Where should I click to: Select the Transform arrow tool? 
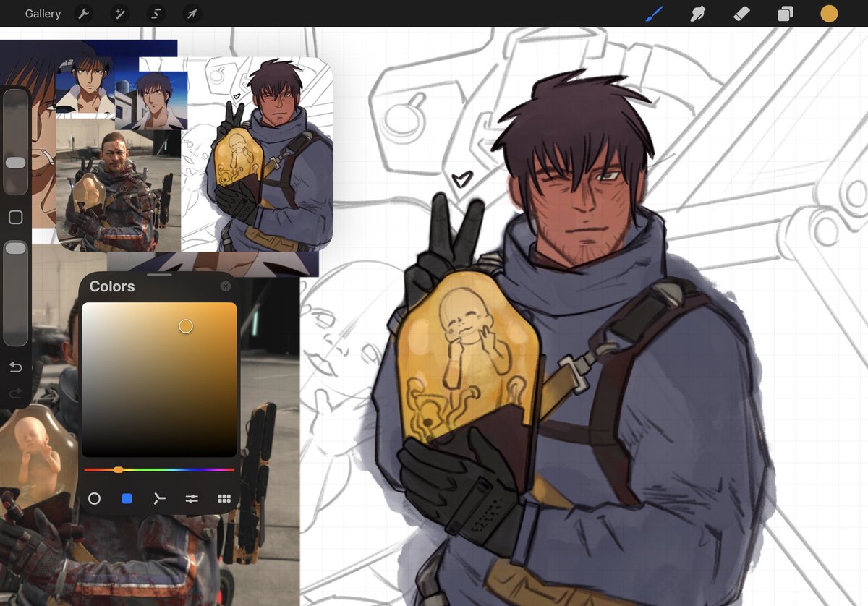[192, 14]
